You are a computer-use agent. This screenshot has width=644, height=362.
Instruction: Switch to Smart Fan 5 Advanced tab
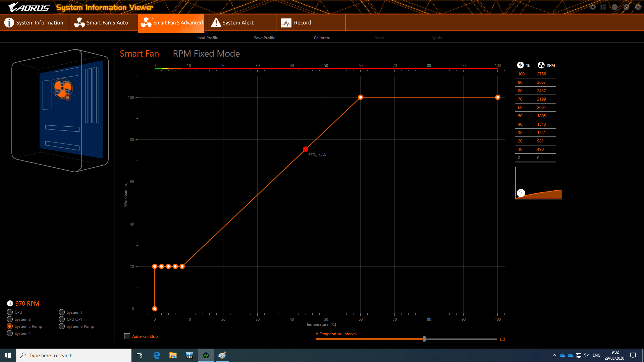point(171,22)
